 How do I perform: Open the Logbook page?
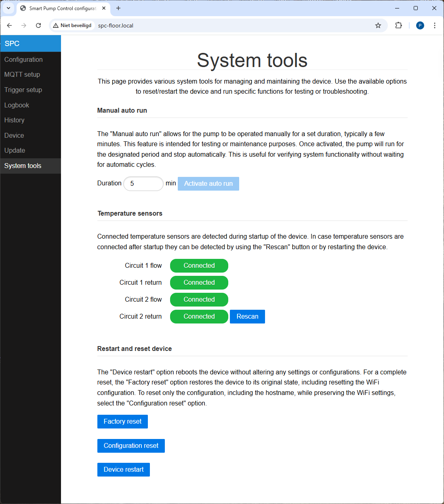coord(30,105)
